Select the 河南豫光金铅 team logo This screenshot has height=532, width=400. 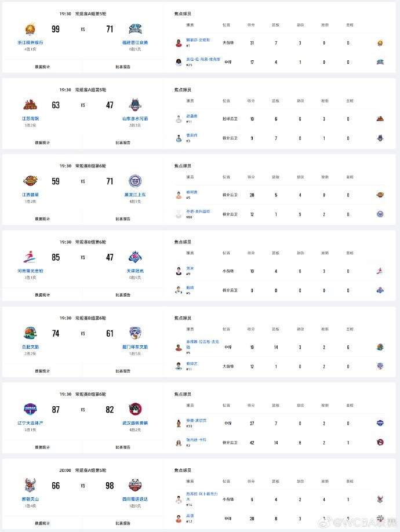pos(30,257)
